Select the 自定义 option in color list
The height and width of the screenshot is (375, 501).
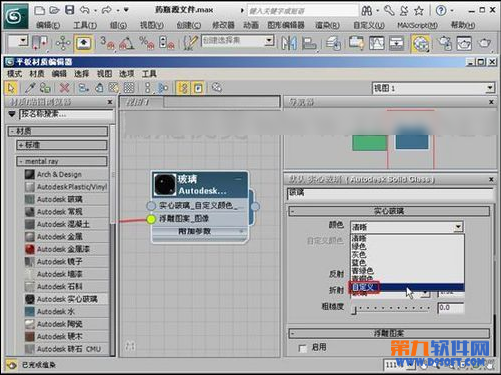407,287
